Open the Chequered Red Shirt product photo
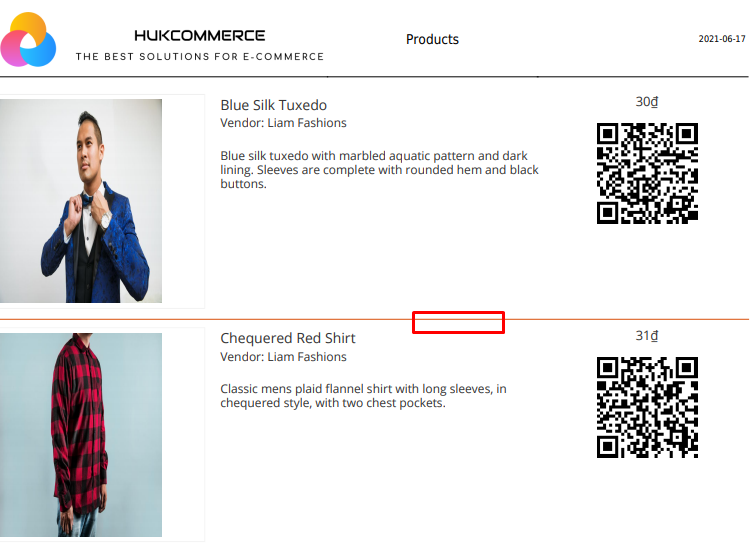Screen dimensions: 752x545 coord(81,435)
